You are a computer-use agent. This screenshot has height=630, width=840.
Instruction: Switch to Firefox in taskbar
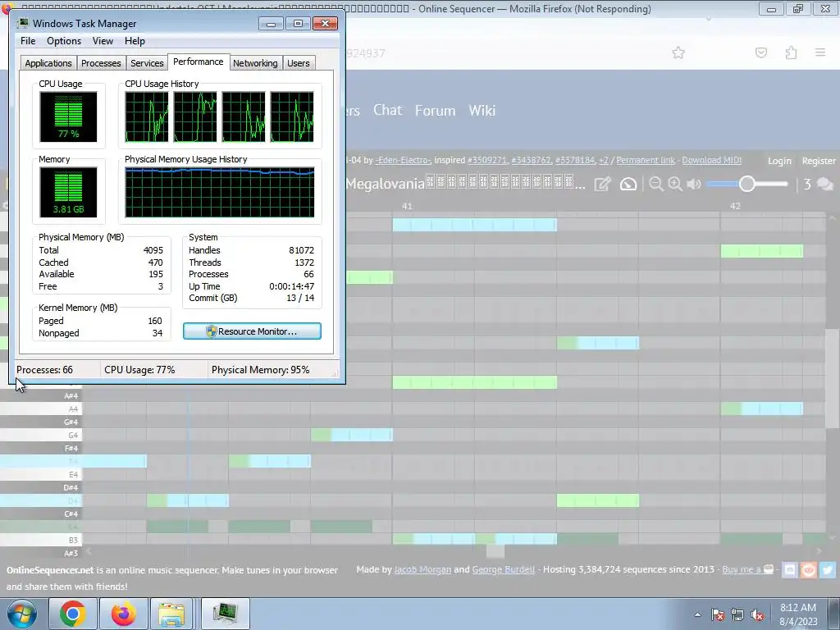(123, 614)
